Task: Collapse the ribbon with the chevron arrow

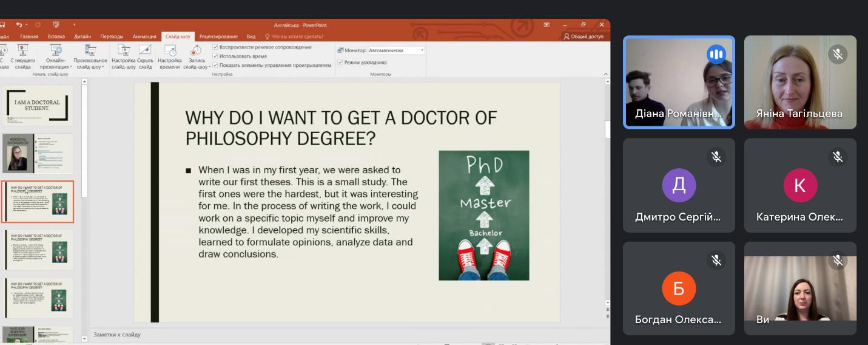Action: click(x=605, y=74)
